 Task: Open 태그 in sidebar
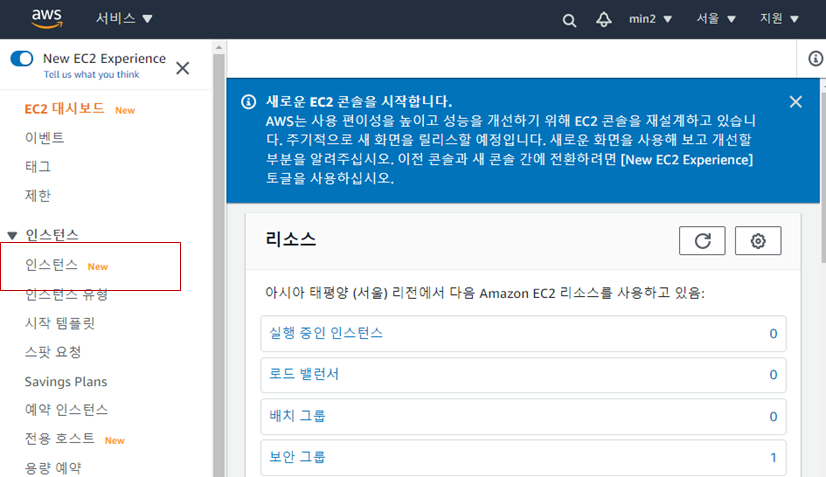(38, 167)
